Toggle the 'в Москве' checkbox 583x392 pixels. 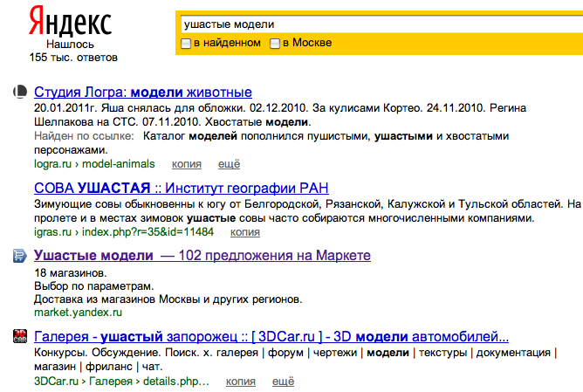[274, 44]
